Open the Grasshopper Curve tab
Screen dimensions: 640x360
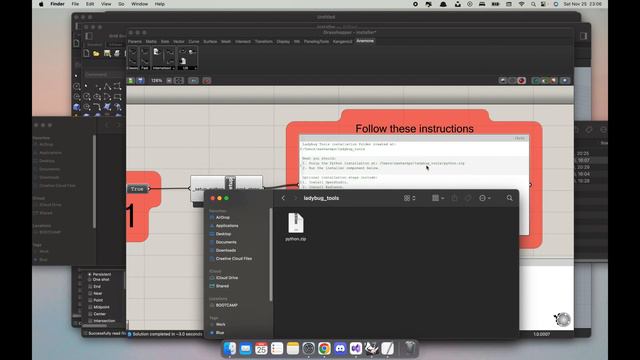(x=194, y=42)
